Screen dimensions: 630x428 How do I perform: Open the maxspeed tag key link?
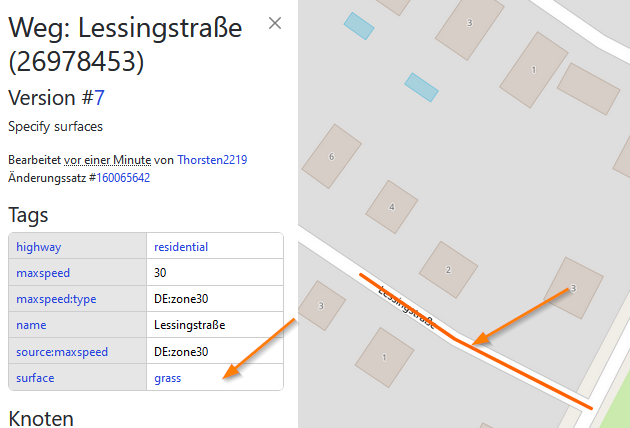43,273
